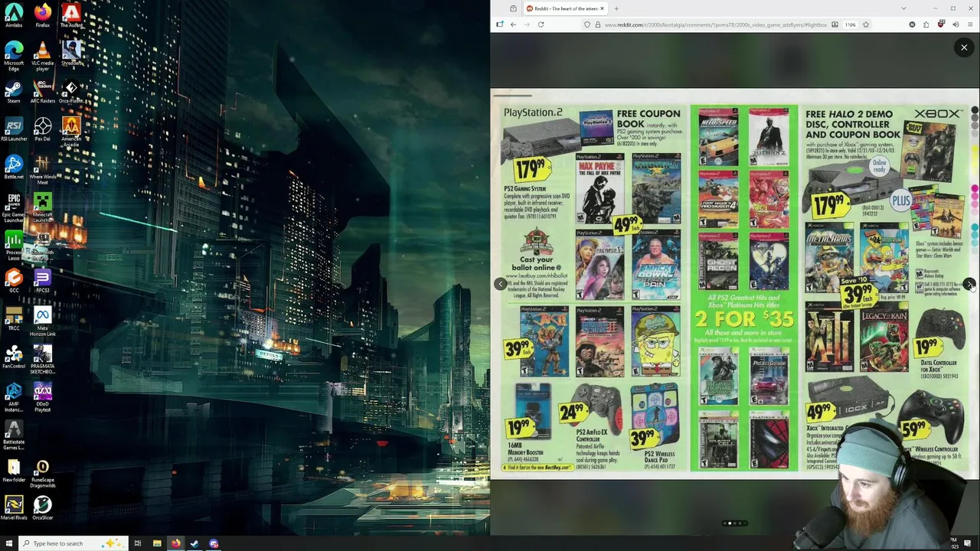The width and height of the screenshot is (980, 551).
Task: Close the Reddit lightbox image viewer
Action: point(964,47)
